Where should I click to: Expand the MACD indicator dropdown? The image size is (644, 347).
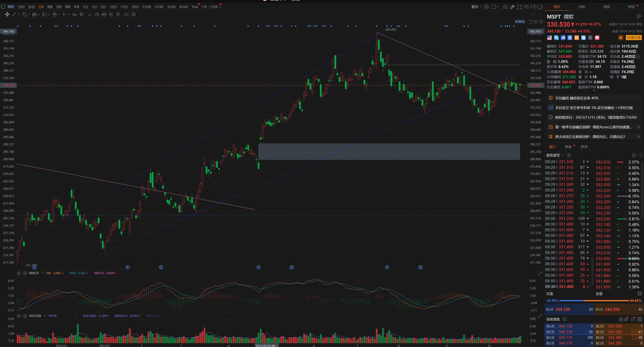click(42, 273)
